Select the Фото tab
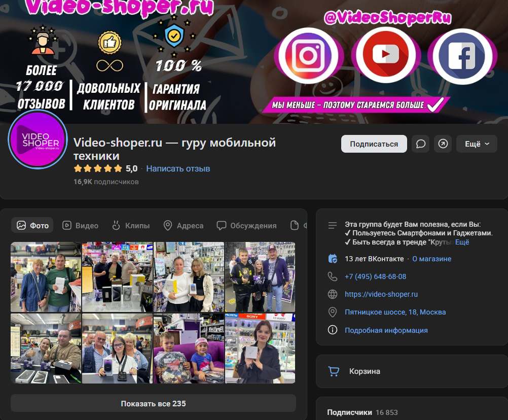Image resolution: width=508 pixels, height=420 pixels. pyautogui.click(x=32, y=225)
